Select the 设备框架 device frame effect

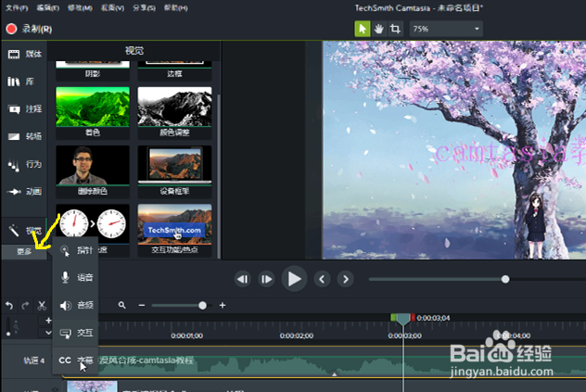tap(174, 171)
